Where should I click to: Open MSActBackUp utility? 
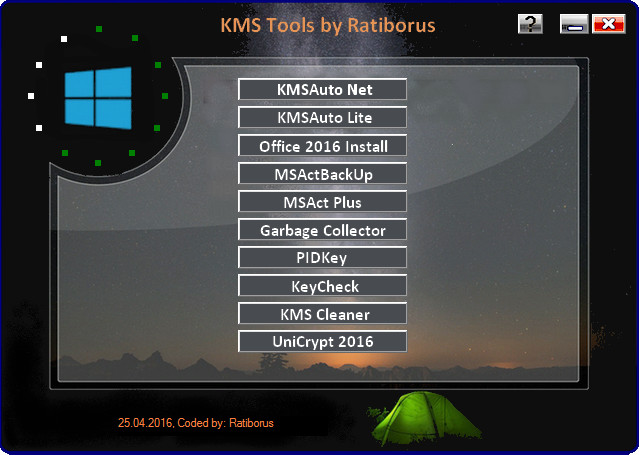coord(322,174)
